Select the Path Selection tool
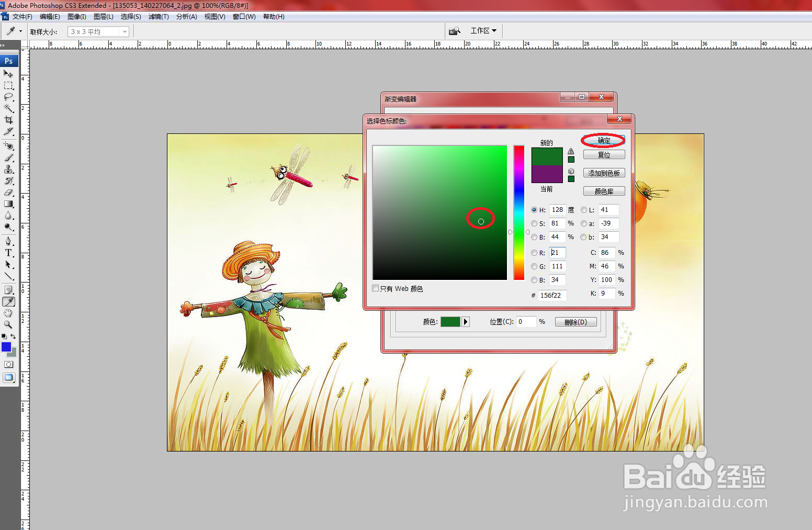This screenshot has height=530, width=812. (8, 264)
